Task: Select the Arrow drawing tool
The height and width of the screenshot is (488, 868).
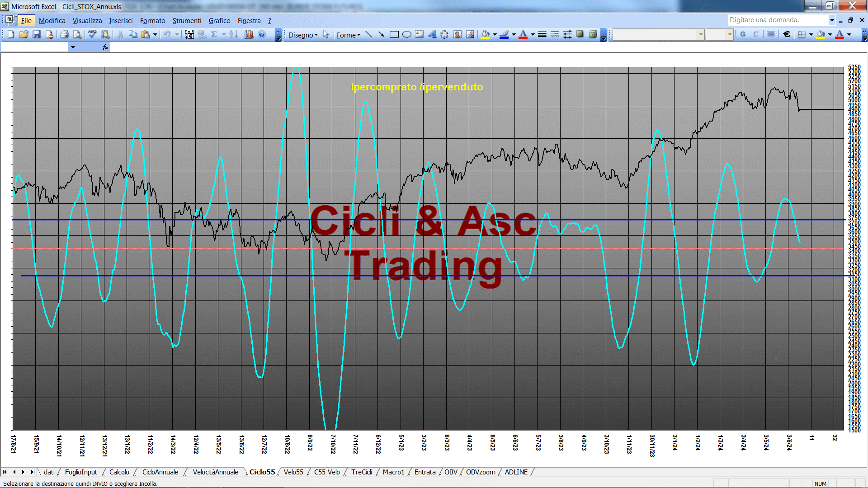Action: (381, 34)
